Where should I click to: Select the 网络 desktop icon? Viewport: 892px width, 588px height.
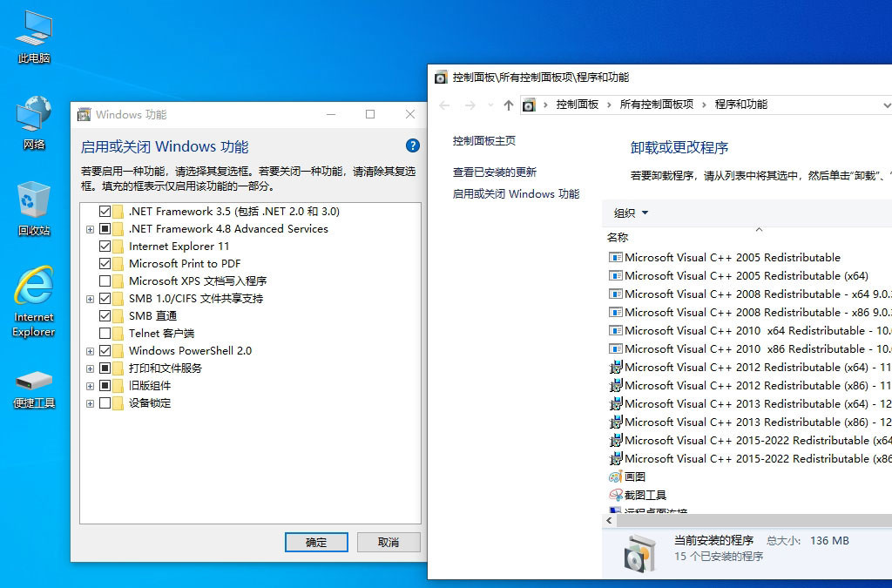[34, 123]
